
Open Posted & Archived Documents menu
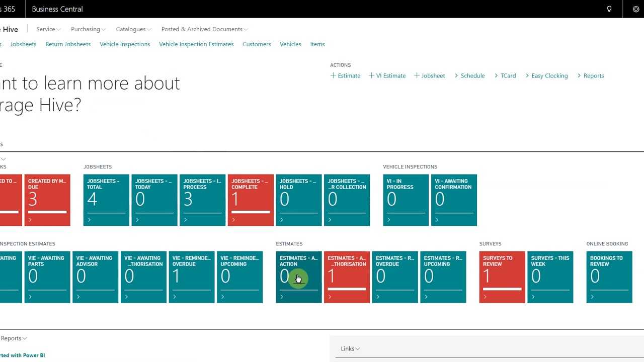pos(205,29)
